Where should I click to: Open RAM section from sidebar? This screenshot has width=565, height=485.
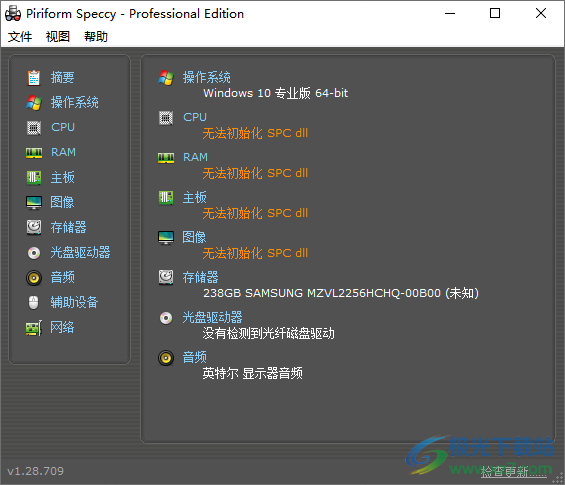pyautogui.click(x=63, y=152)
